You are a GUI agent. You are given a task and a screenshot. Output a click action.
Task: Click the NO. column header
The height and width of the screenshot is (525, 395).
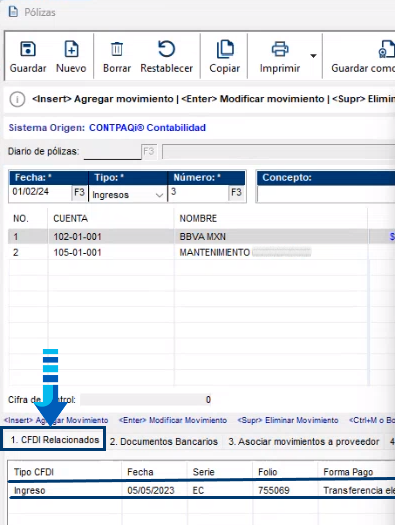pos(21,219)
